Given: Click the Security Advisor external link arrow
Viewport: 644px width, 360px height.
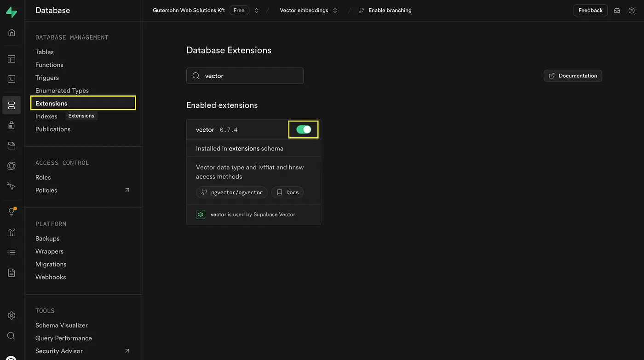Looking at the screenshot, I should [x=127, y=351].
